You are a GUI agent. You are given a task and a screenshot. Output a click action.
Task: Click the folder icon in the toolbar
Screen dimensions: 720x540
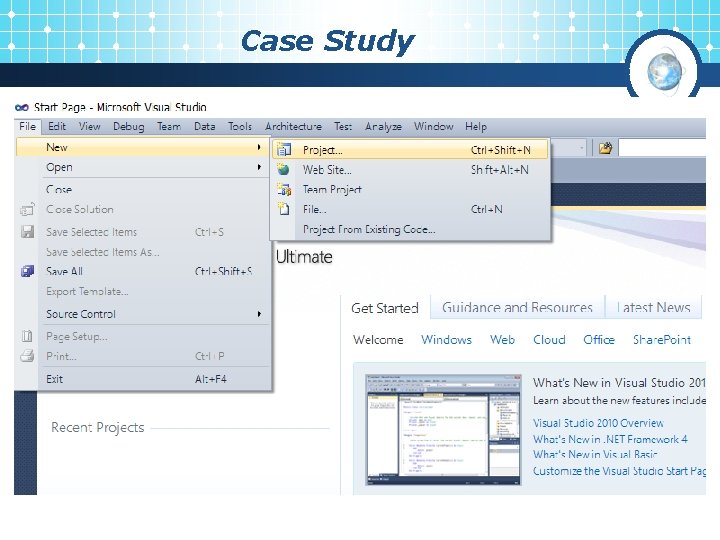(x=605, y=148)
